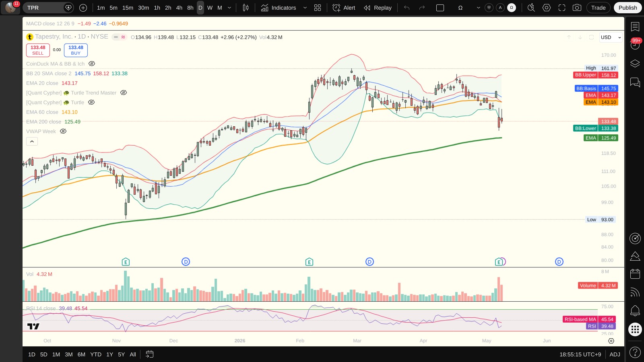Open the Trade panel button
The height and width of the screenshot is (362, 644).
click(598, 8)
